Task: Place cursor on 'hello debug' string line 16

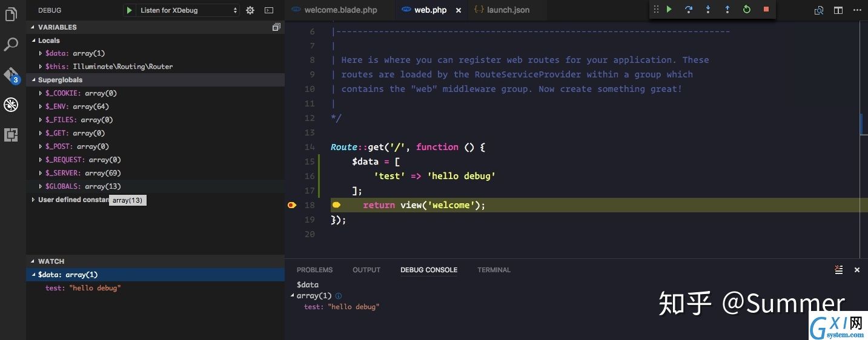Action: point(462,176)
